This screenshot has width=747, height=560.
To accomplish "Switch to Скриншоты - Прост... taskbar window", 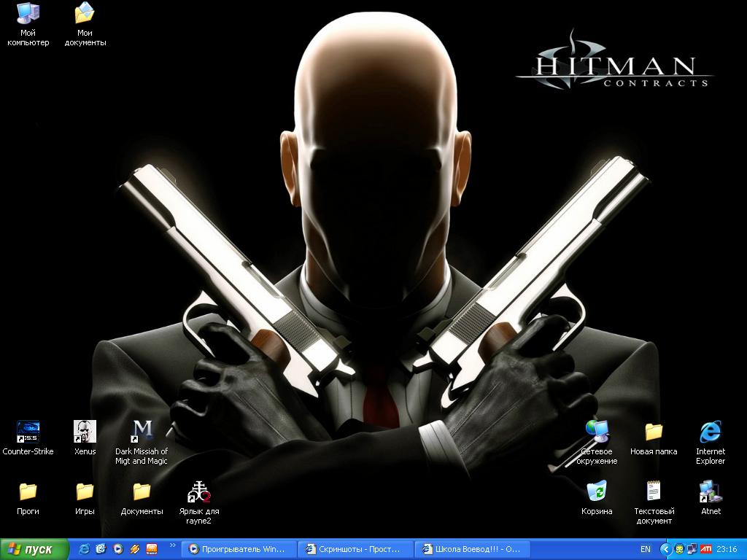I will click(355, 549).
